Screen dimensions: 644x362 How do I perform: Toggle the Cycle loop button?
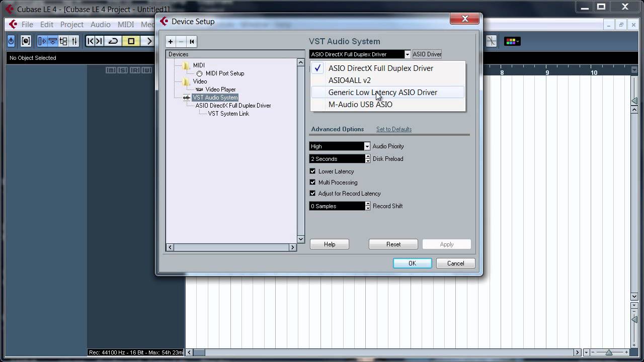pyautogui.click(x=113, y=41)
